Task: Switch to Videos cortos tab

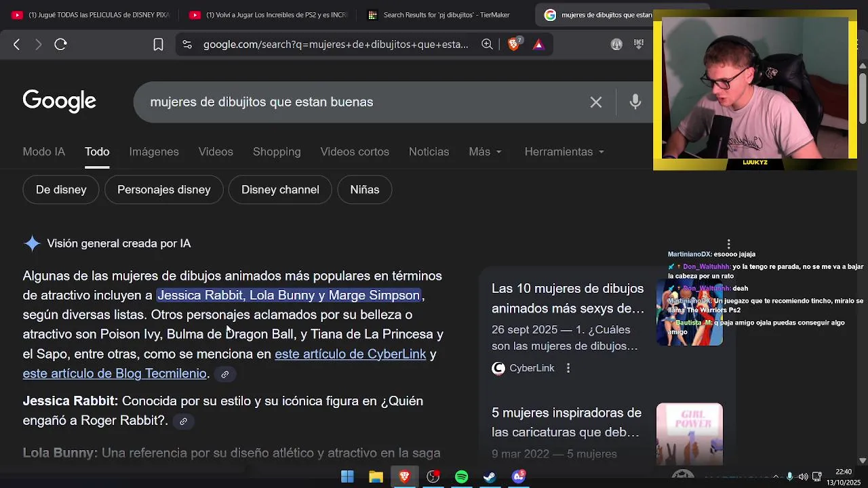Action: pyautogui.click(x=355, y=152)
